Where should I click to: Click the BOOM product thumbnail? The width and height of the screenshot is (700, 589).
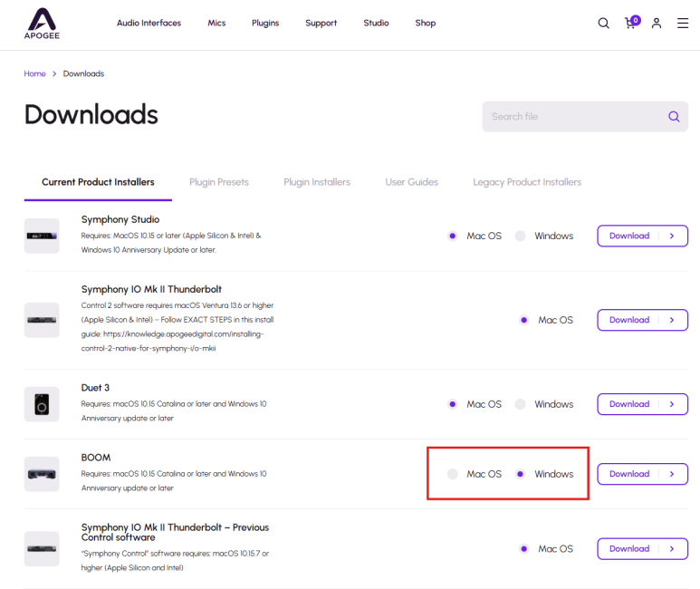pyautogui.click(x=42, y=474)
